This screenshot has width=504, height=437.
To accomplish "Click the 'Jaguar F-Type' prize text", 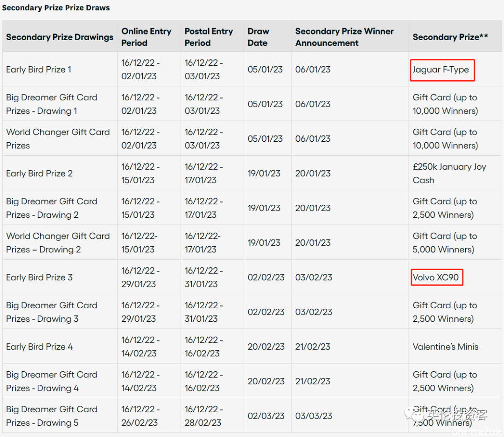I will (x=441, y=70).
